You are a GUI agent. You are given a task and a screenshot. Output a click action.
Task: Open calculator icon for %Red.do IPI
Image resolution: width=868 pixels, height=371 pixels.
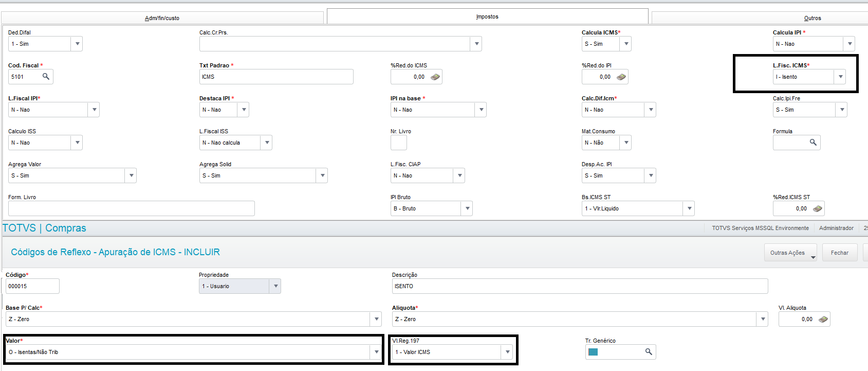(x=621, y=77)
